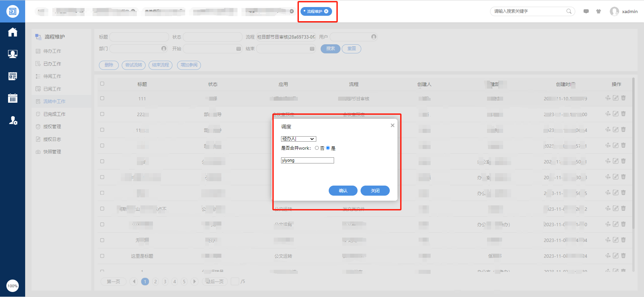The width and height of the screenshot is (644, 297).
Task: Click the 关闭 button in the dialog
Action: [375, 191]
